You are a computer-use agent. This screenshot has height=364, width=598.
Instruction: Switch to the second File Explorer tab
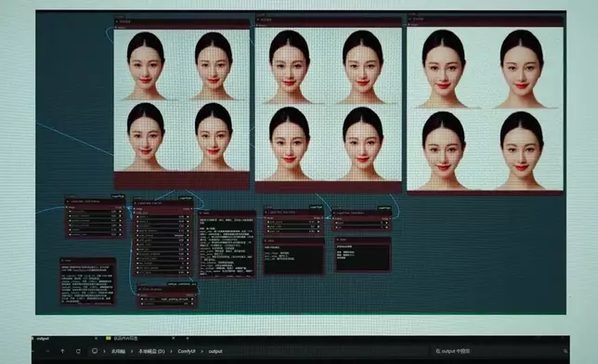click(139, 338)
